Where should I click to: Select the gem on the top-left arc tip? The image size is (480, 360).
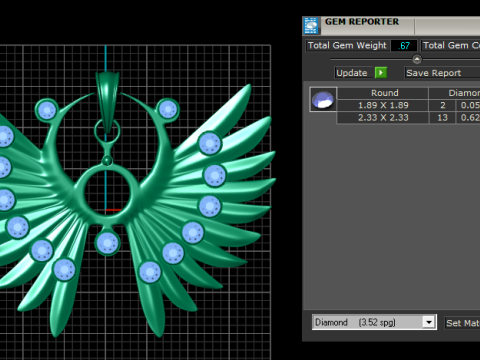click(47, 110)
